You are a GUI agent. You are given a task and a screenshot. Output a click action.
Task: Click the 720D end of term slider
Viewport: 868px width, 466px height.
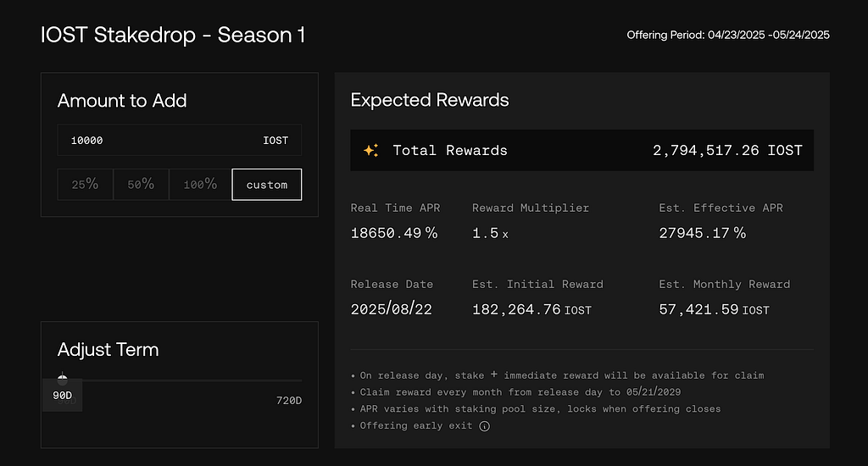[x=289, y=400]
